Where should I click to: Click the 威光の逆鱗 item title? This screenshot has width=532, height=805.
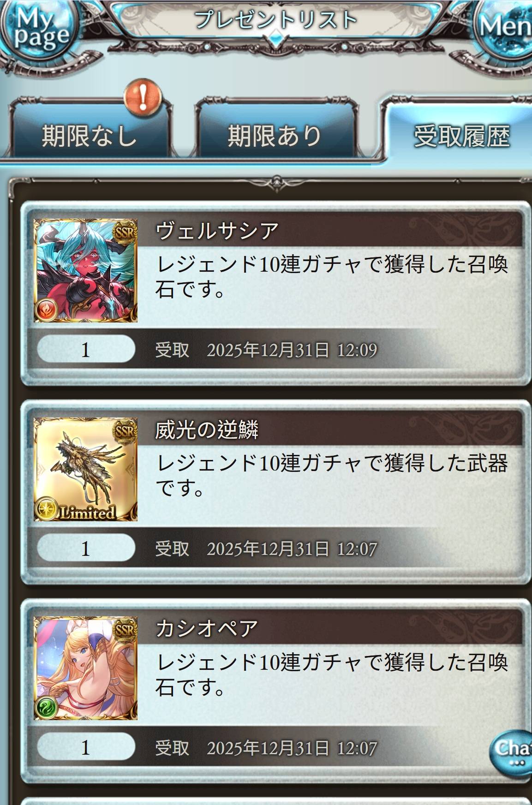pos(206,430)
